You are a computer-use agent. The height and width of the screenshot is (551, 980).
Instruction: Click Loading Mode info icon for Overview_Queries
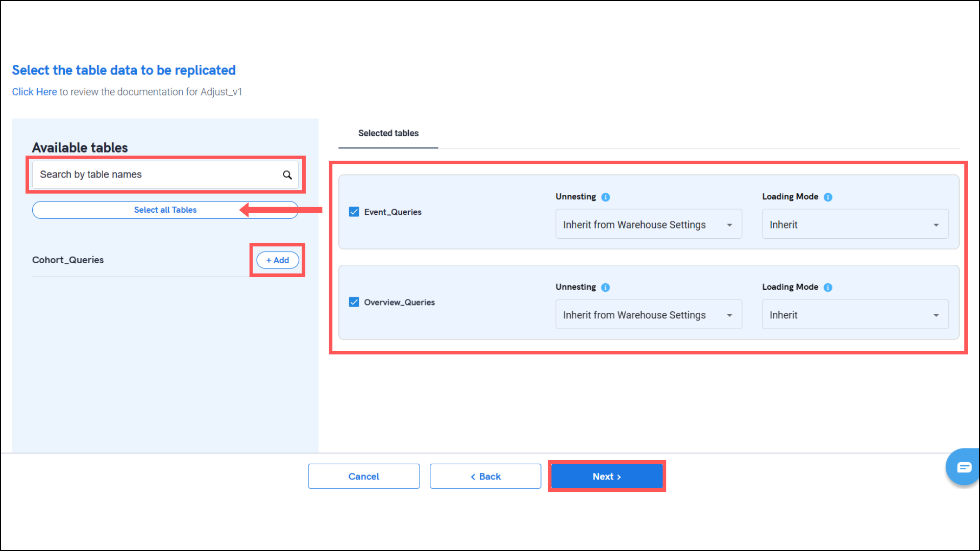(828, 287)
